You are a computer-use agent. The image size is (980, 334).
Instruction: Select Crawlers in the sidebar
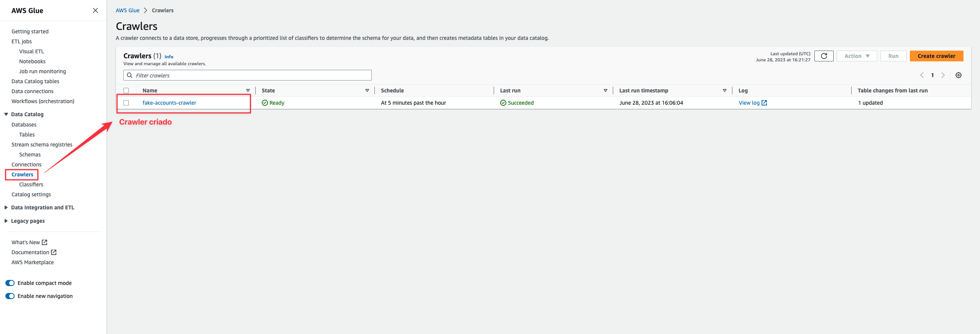tap(22, 174)
